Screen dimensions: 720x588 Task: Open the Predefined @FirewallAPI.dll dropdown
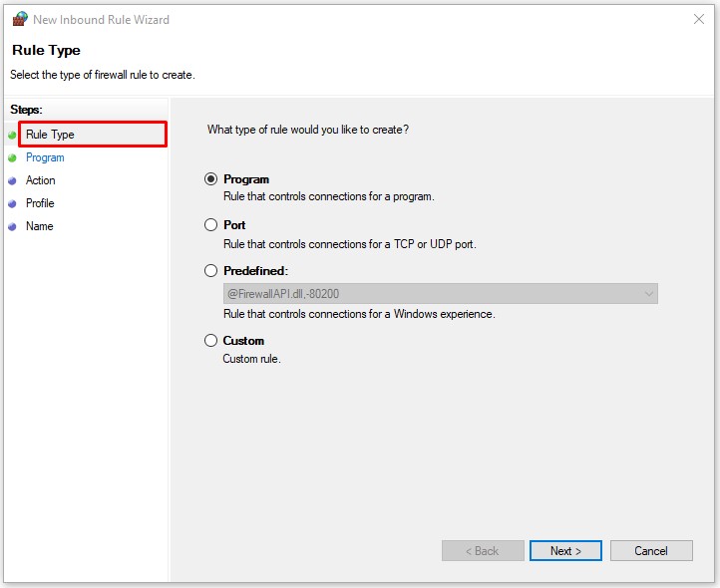point(439,294)
